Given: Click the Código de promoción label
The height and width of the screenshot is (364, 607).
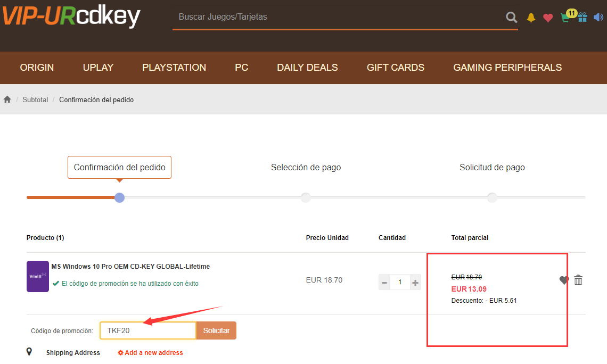Looking at the screenshot, I should (x=62, y=331).
